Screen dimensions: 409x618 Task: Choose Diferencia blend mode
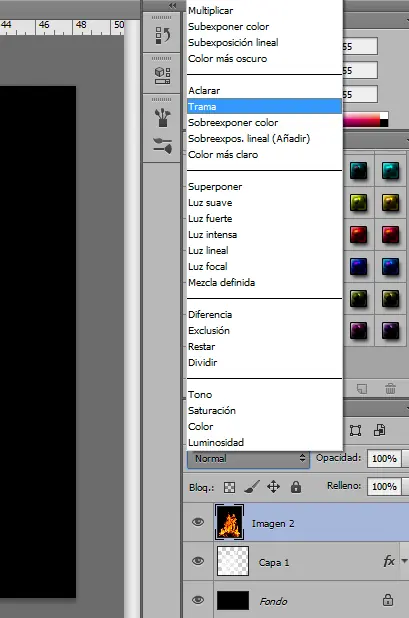(264, 315)
